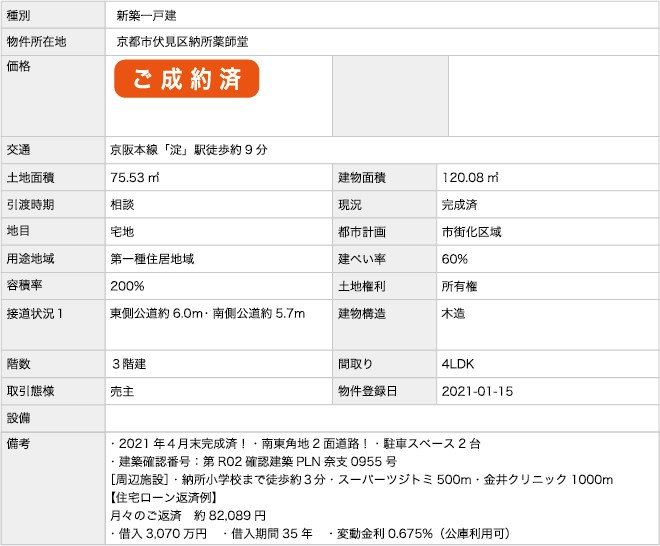Click the 相談 value
Screen dimensions: 660x546
pyautogui.click(x=122, y=205)
